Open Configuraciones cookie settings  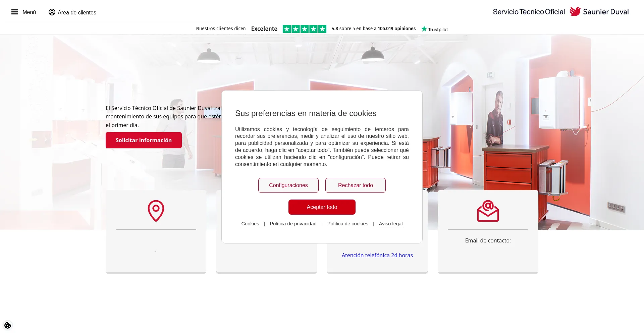pyautogui.click(x=288, y=185)
